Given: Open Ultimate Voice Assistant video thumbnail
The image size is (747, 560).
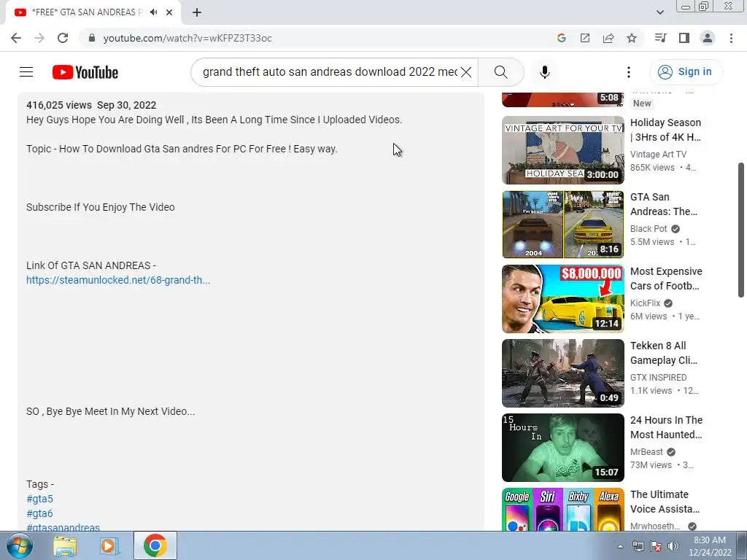Looking at the screenshot, I should click(x=562, y=509).
